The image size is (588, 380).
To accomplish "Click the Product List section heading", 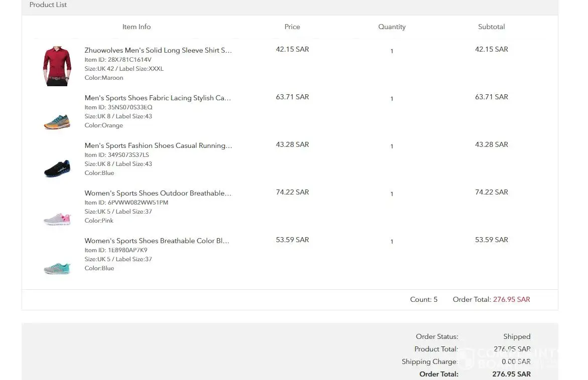I will [x=48, y=5].
